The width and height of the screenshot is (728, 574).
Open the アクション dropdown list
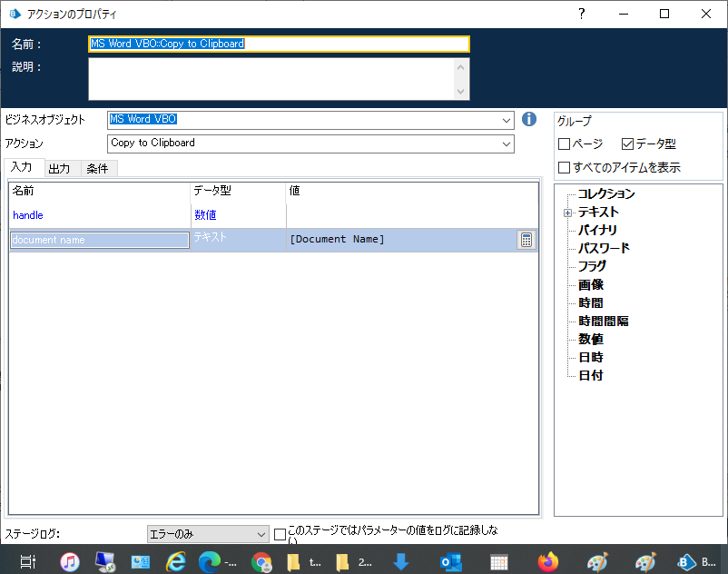pos(506,143)
